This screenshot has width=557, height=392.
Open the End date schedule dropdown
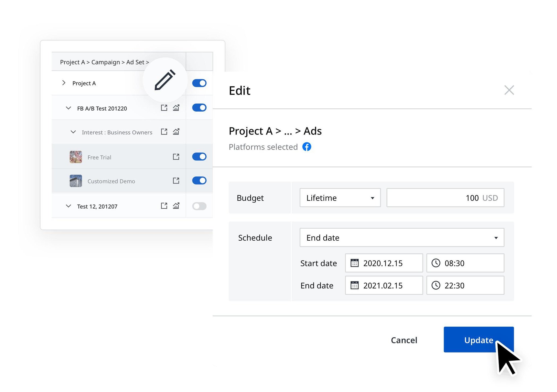[402, 238]
